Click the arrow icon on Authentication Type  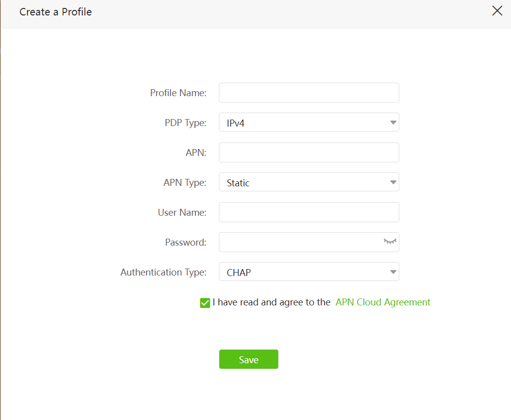[x=393, y=272]
